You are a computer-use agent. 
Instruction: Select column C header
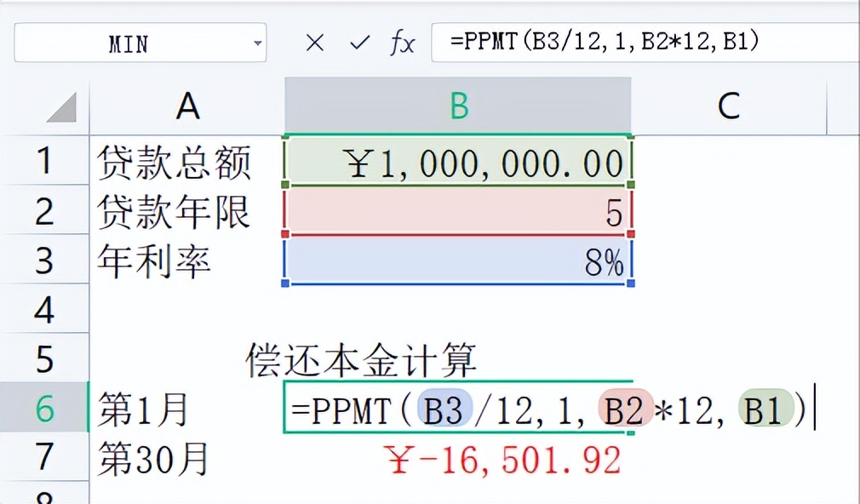(731, 106)
